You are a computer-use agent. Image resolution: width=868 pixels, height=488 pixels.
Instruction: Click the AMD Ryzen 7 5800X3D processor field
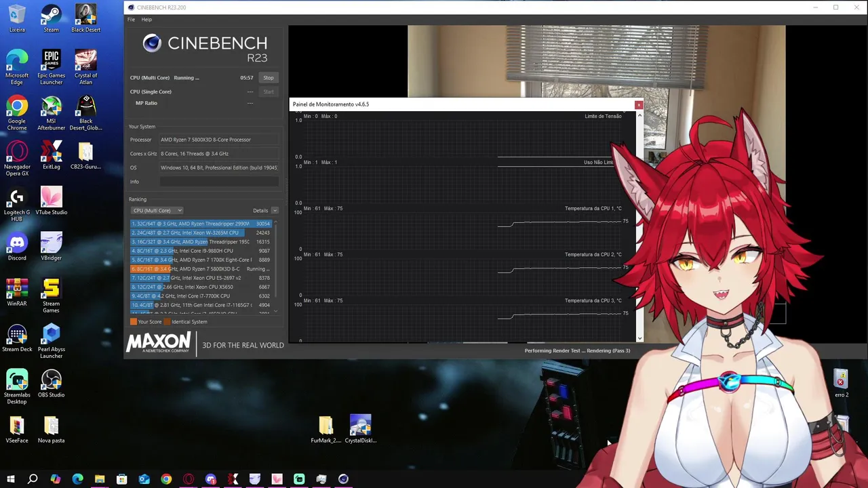click(219, 140)
